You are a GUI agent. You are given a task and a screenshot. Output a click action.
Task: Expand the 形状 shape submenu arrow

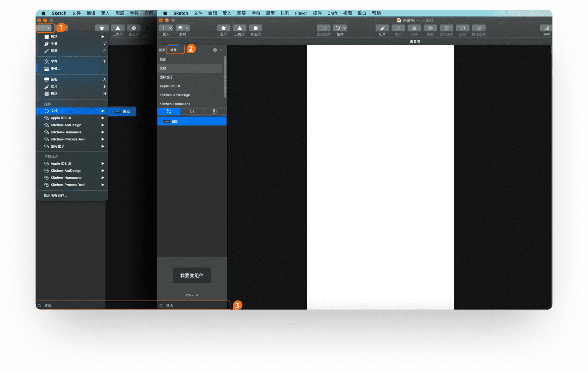pyautogui.click(x=103, y=36)
